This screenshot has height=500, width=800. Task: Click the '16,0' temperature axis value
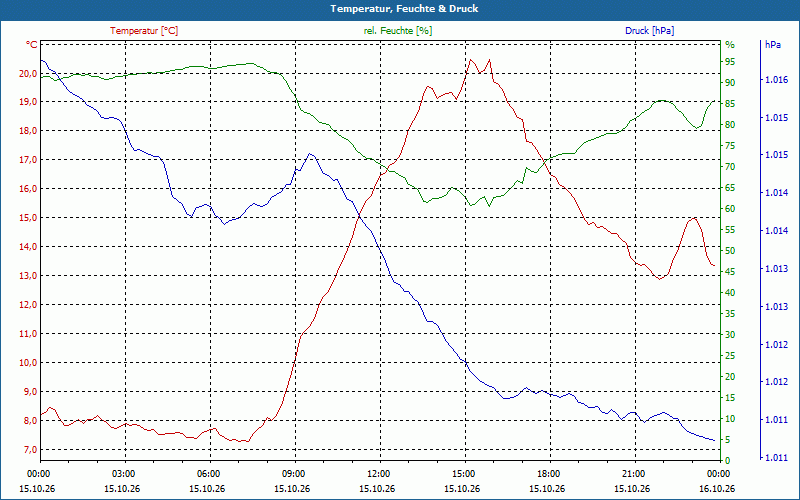28,189
